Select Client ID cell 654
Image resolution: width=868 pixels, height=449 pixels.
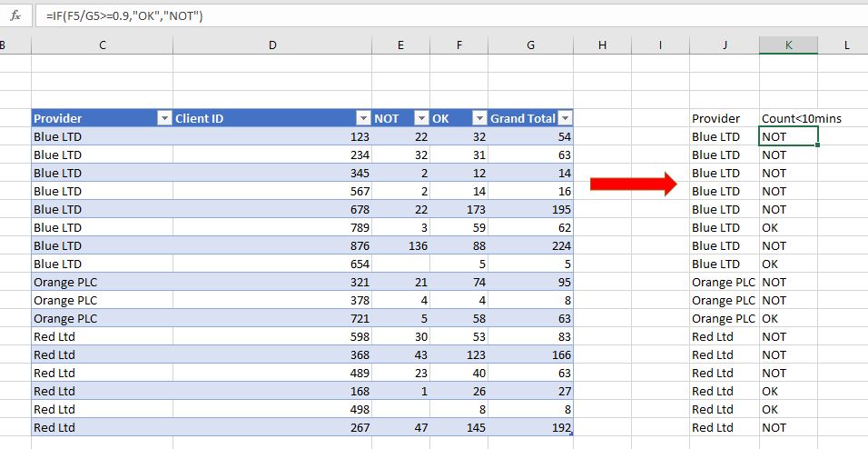(272, 264)
